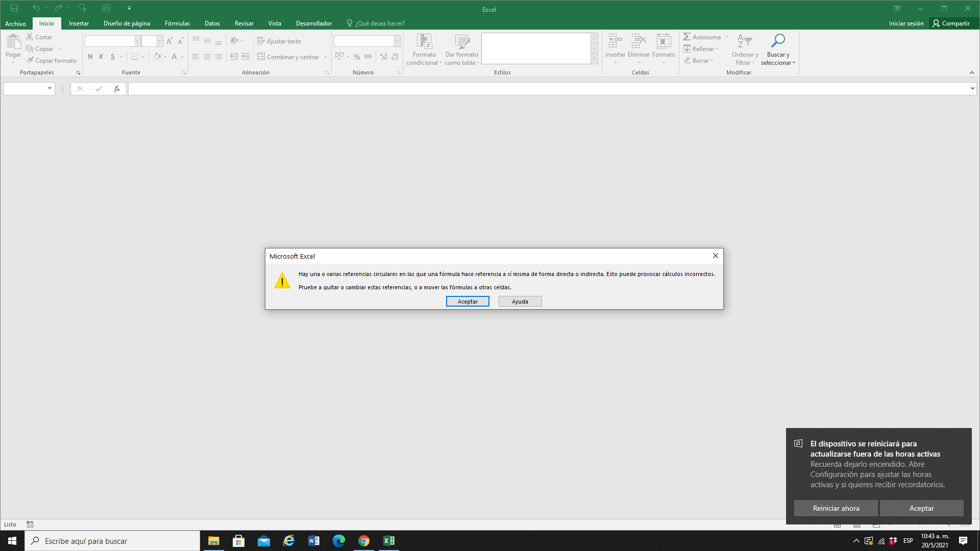
Task: Expand the formula bar chevron
Action: (972, 89)
